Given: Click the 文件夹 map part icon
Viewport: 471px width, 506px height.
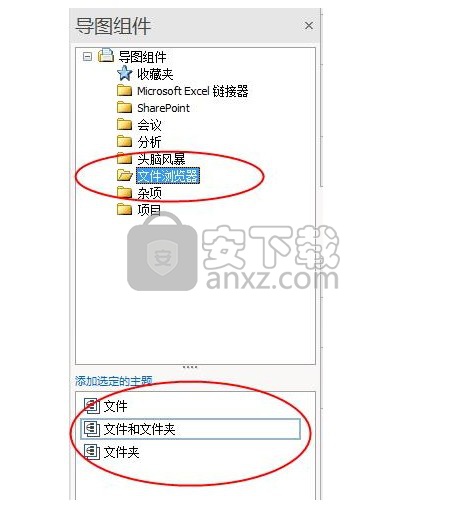Looking at the screenshot, I should coord(92,452).
